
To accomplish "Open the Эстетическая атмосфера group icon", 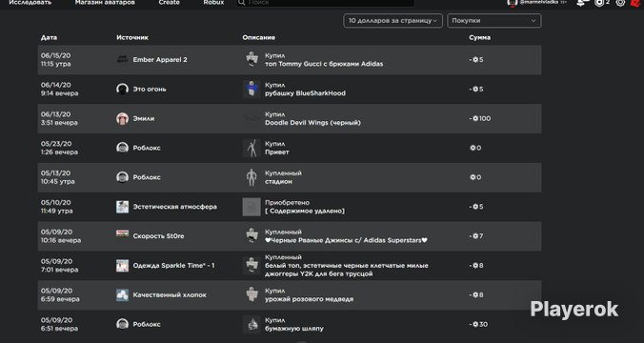I will pos(122,207).
